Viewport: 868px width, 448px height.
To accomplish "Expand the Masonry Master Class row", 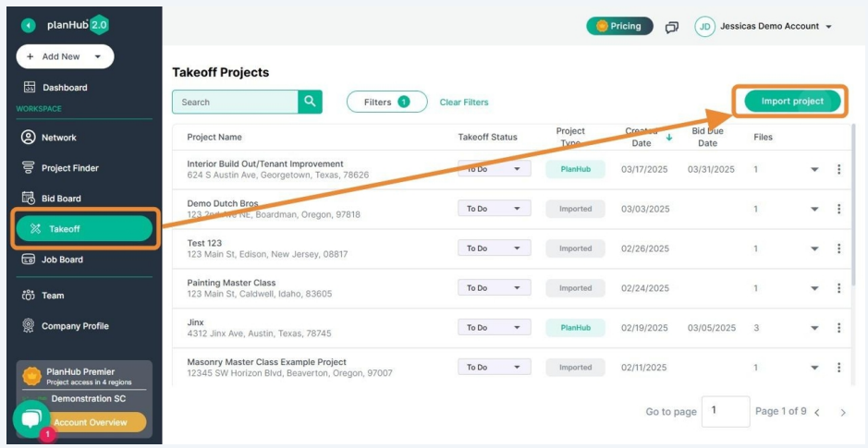I will pos(814,368).
